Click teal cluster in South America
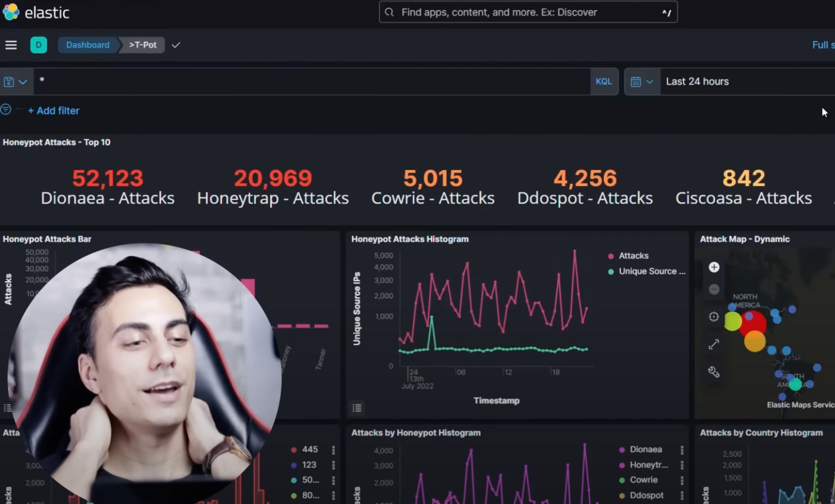 (795, 385)
